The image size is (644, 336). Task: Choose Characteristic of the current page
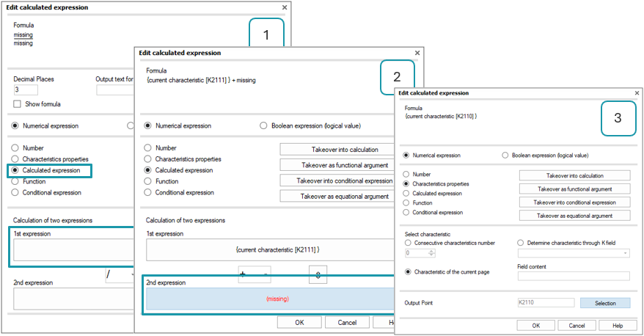(x=408, y=272)
